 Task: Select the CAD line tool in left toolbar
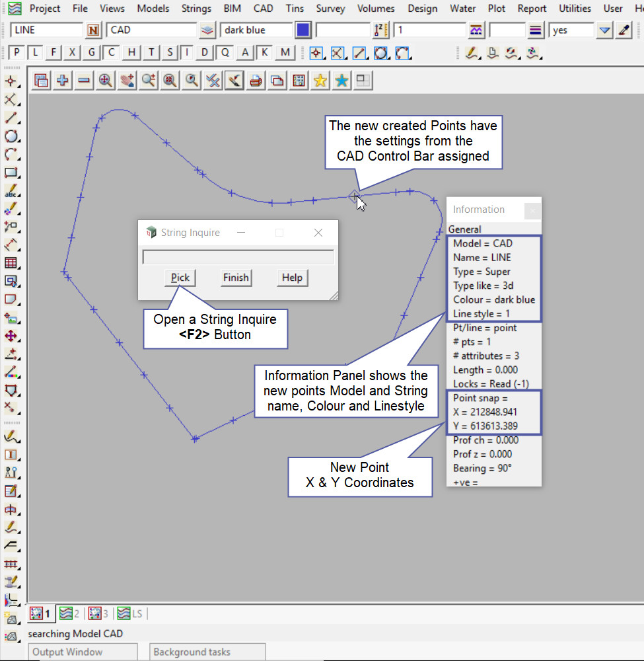[x=11, y=118]
